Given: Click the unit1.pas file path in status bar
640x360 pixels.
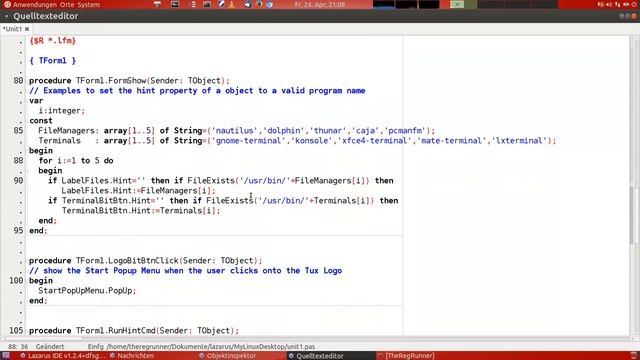Looking at the screenshot, I should pos(211,347).
